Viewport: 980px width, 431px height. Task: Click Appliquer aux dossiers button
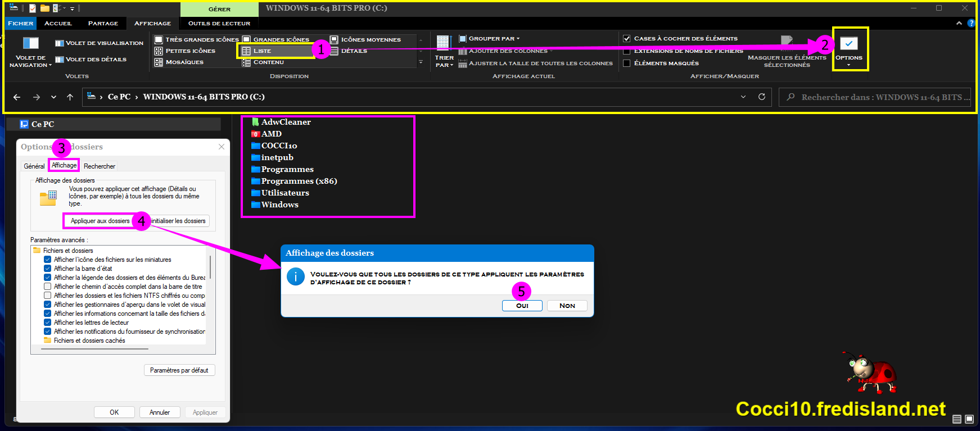pyautogui.click(x=100, y=221)
